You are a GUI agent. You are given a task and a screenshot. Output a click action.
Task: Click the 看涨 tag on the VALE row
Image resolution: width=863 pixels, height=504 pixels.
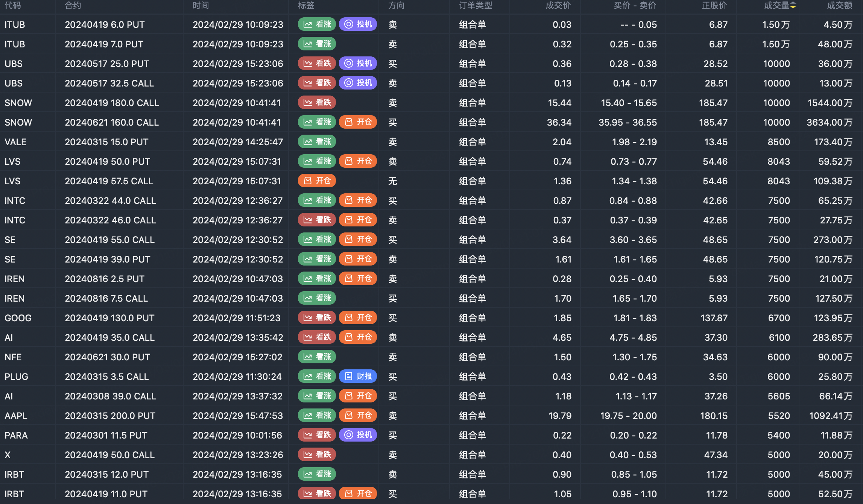pos(317,142)
